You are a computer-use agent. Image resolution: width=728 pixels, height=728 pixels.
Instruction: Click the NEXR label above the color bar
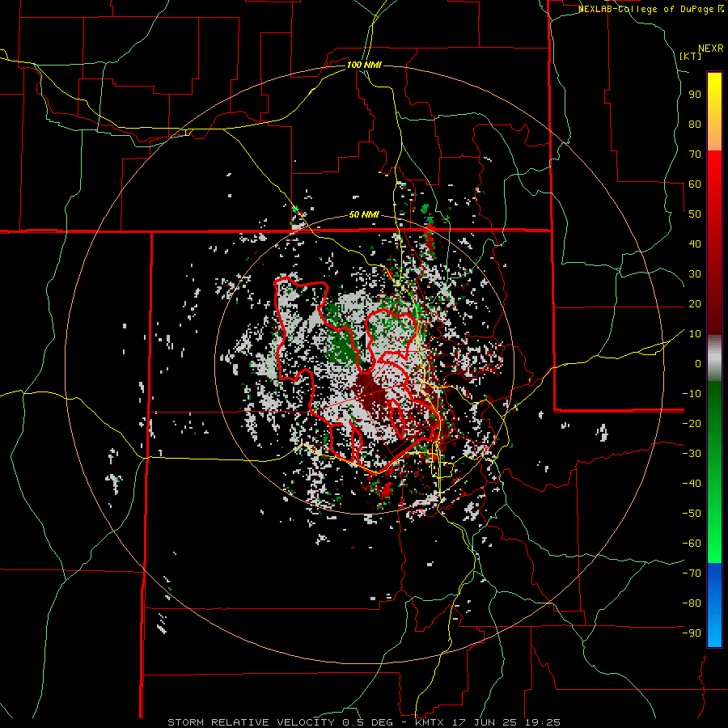tap(711, 49)
